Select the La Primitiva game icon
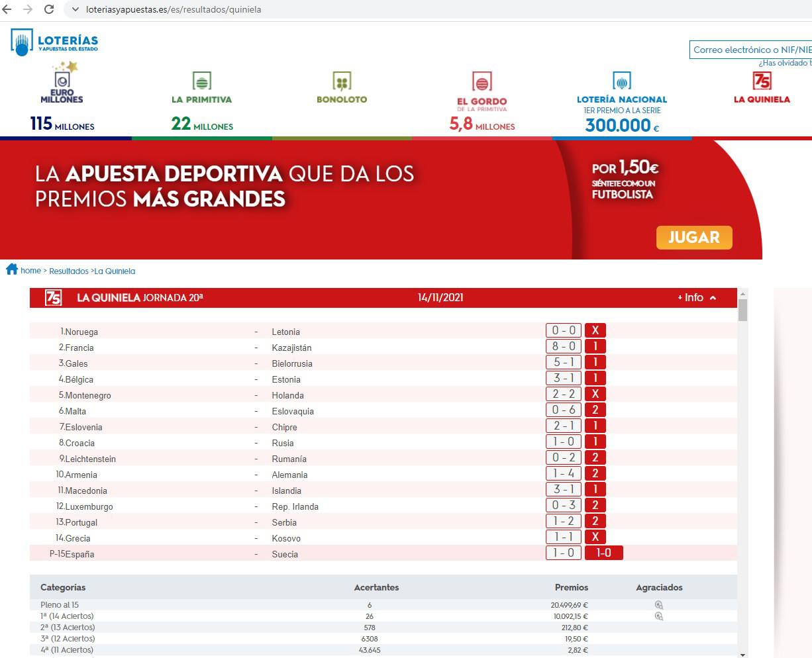Screen dimensions: 812x658 tap(201, 81)
